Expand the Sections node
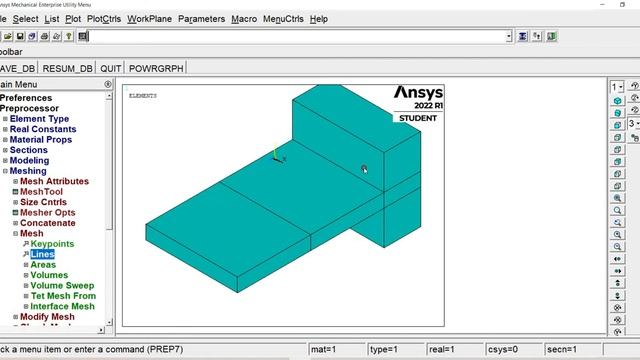Image resolution: width=640 pixels, height=360 pixels. tap(5, 150)
